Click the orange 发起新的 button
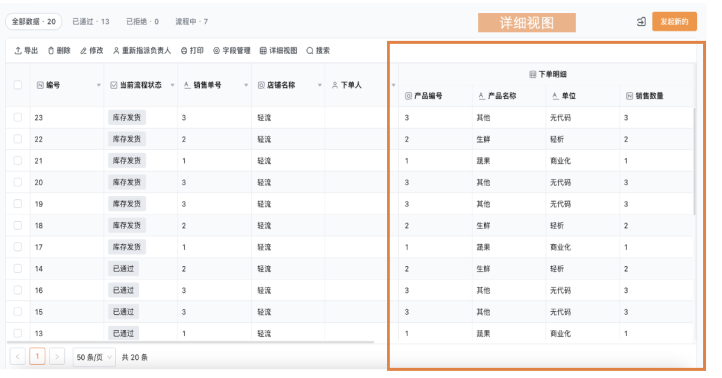The image size is (722, 378). click(x=674, y=22)
